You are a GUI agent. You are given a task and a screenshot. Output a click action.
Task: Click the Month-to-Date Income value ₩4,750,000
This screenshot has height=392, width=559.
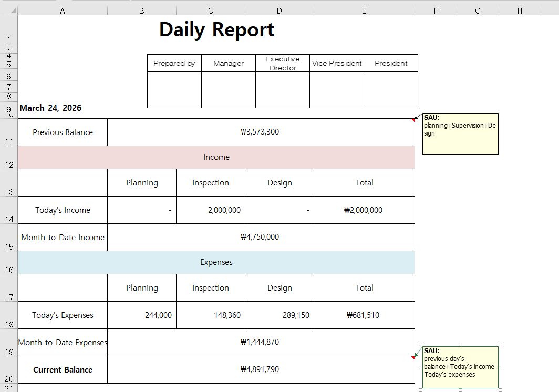(260, 237)
